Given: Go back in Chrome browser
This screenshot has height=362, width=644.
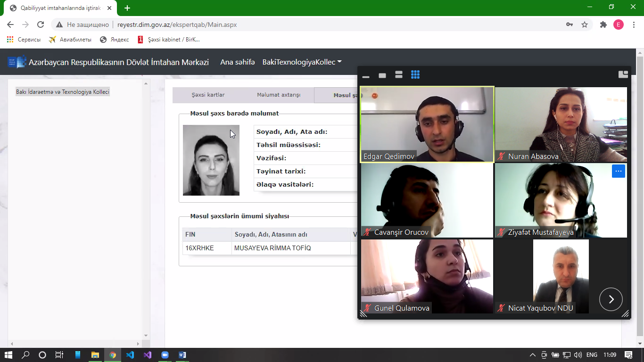Looking at the screenshot, I should pos(10,25).
